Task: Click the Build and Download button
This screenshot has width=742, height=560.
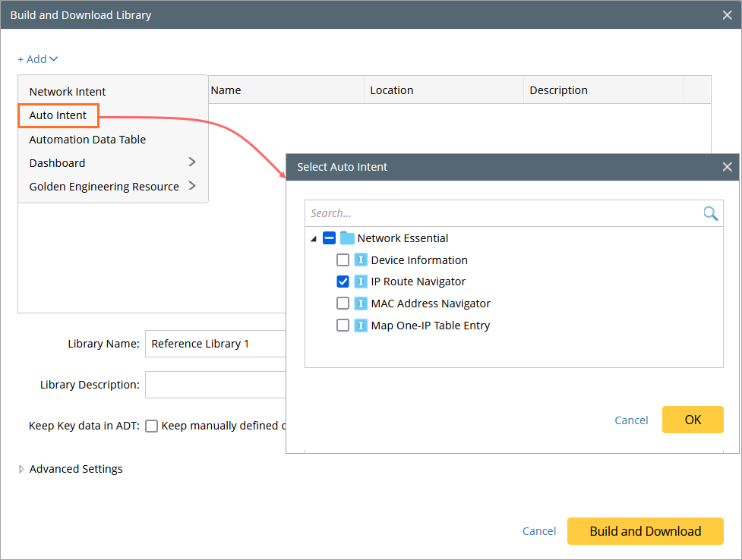Action: 645,531
